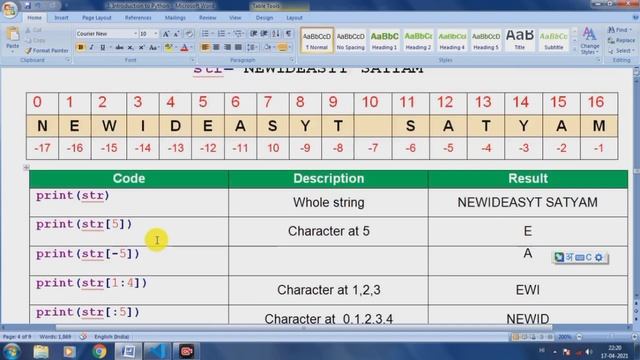Open line spacing options
Viewport: 640px width, 360px height.
coord(251,47)
